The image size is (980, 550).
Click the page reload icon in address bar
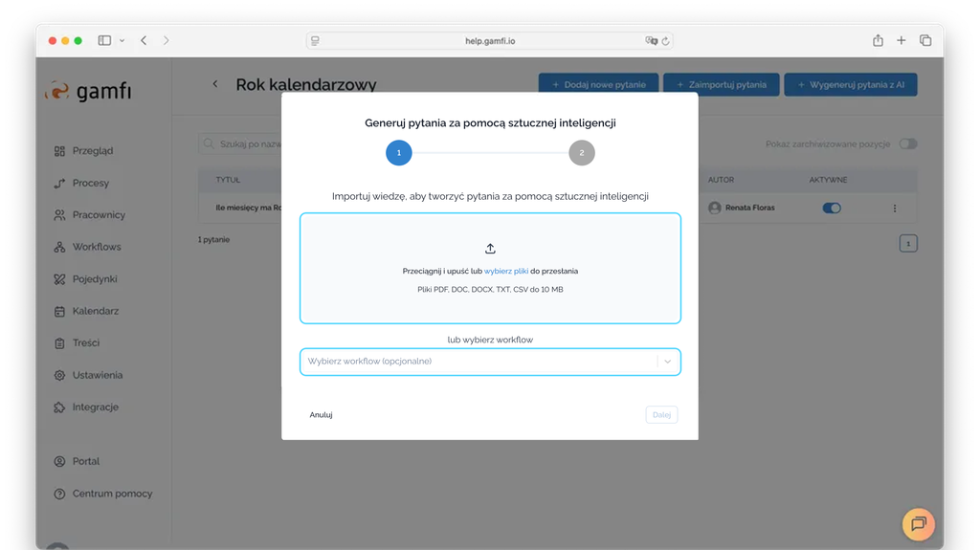[x=666, y=41]
